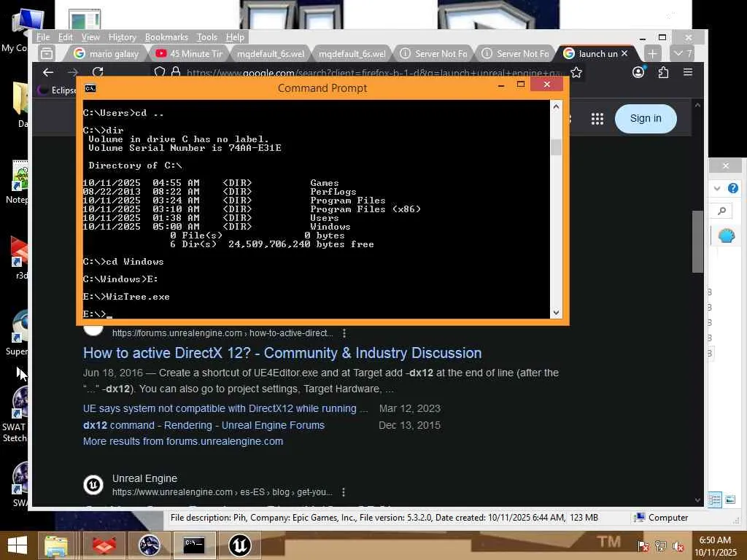Switch to first Server Not Fo tab
Image resolution: width=747 pixels, height=560 pixels.
(434, 54)
